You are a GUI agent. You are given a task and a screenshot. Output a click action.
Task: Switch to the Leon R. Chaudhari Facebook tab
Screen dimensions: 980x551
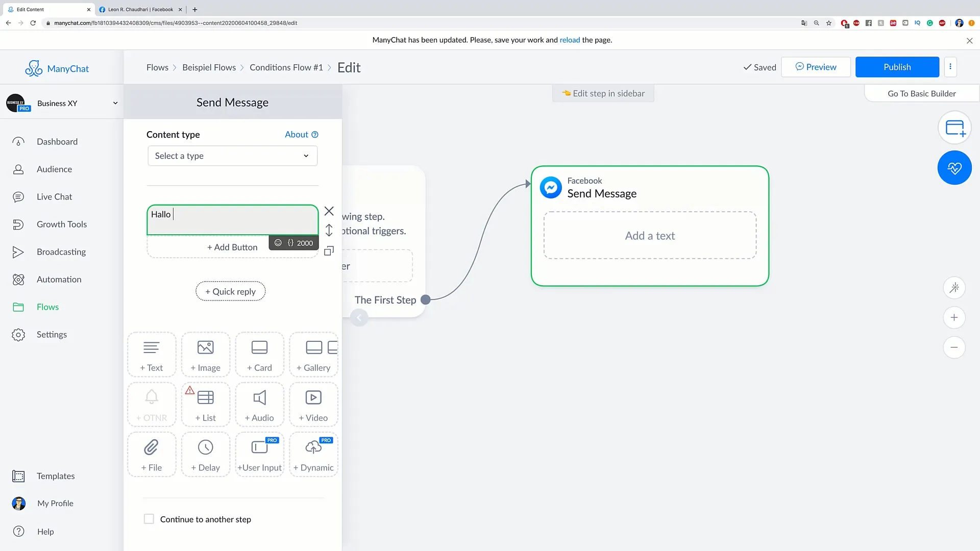(140, 9)
